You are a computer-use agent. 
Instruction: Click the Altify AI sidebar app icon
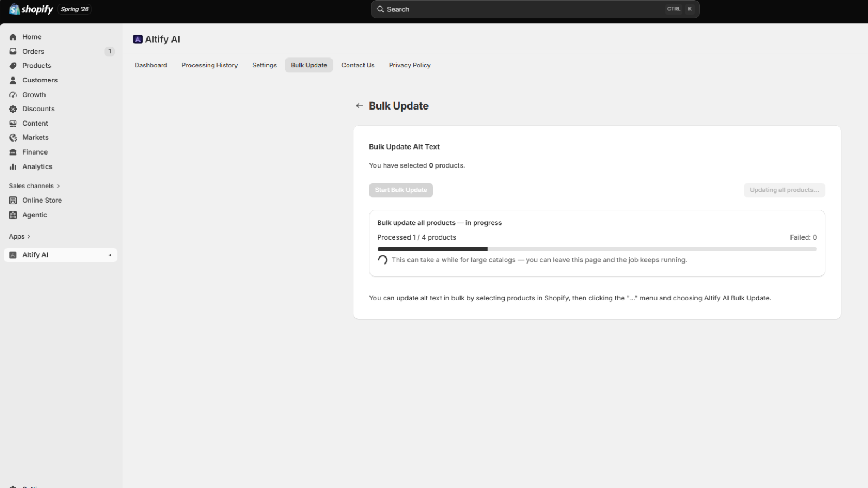tap(13, 255)
